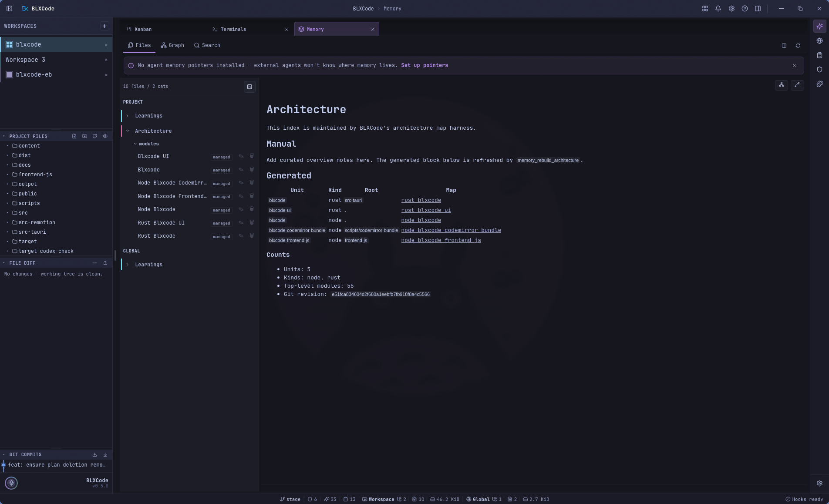Open settings gear in title bar
This screenshot has width=829, height=504.
731,9
